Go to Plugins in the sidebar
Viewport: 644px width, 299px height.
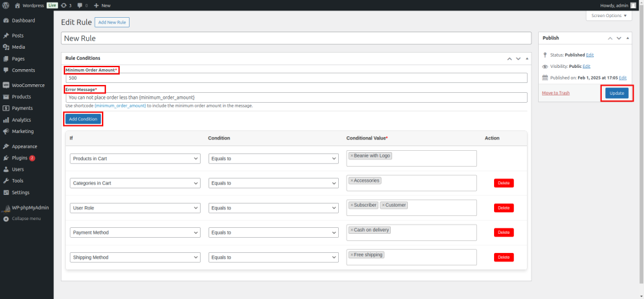click(x=20, y=158)
